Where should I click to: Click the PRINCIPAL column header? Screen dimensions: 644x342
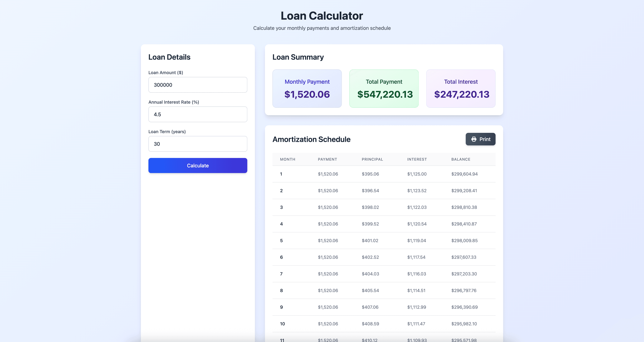tap(372, 159)
